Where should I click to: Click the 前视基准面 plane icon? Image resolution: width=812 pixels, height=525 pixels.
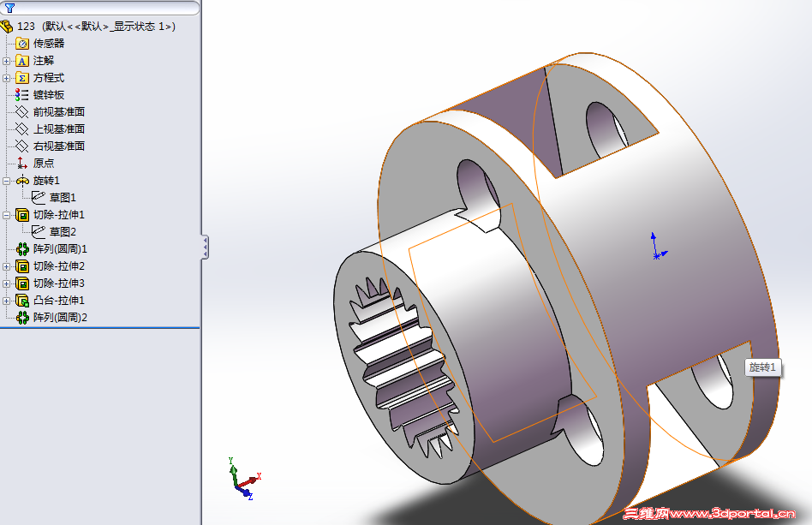[22, 112]
